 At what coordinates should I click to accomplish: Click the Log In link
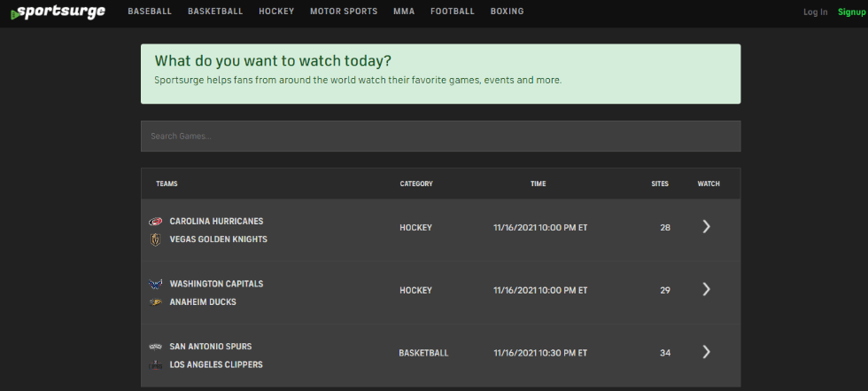[x=816, y=12]
